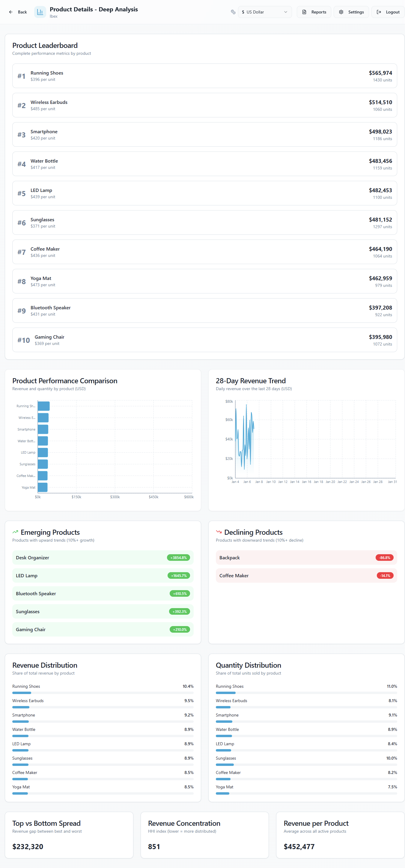The height and width of the screenshot is (868, 405).
Task: Click the $565,974 revenue value
Action: pyautogui.click(x=380, y=73)
